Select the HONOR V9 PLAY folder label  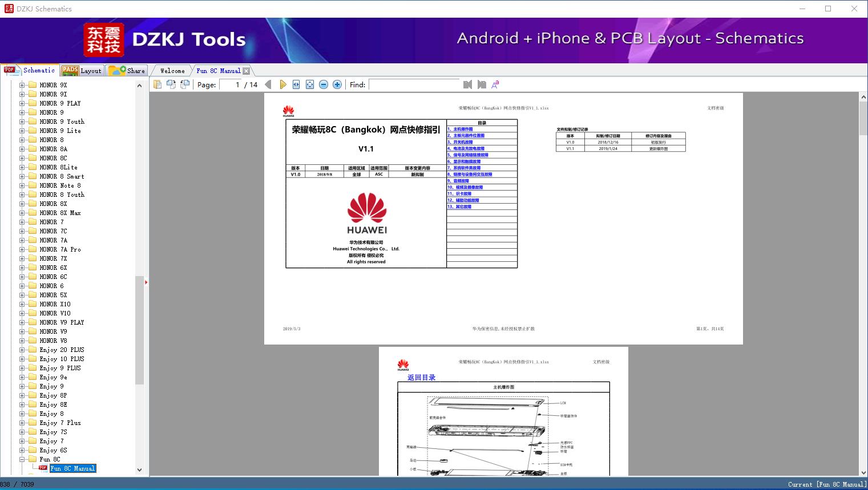pyautogui.click(x=62, y=322)
